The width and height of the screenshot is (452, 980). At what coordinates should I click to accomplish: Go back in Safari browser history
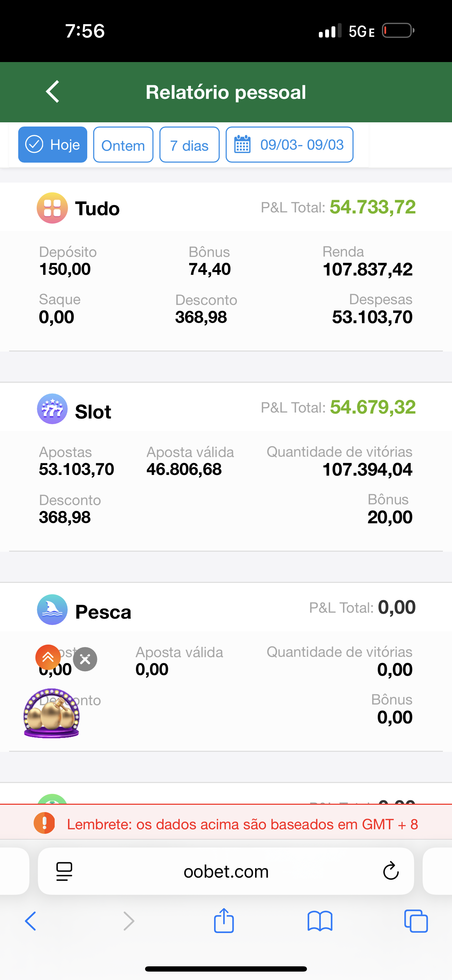[30, 921]
